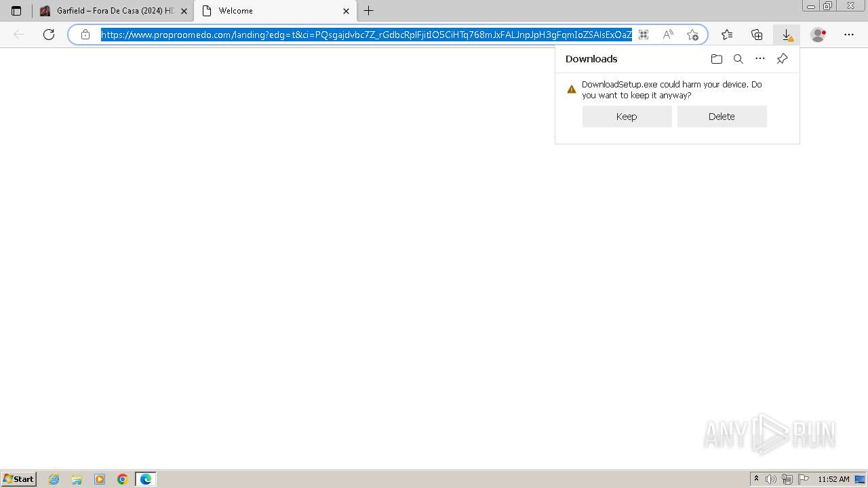Delete the DownloadSetup.exe download
Image resolution: width=868 pixels, height=488 pixels.
coord(722,117)
